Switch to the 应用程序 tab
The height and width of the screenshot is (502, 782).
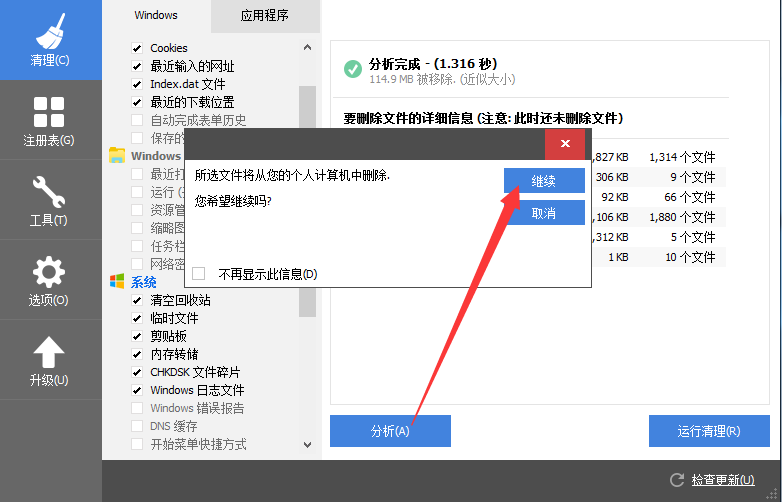tap(265, 16)
